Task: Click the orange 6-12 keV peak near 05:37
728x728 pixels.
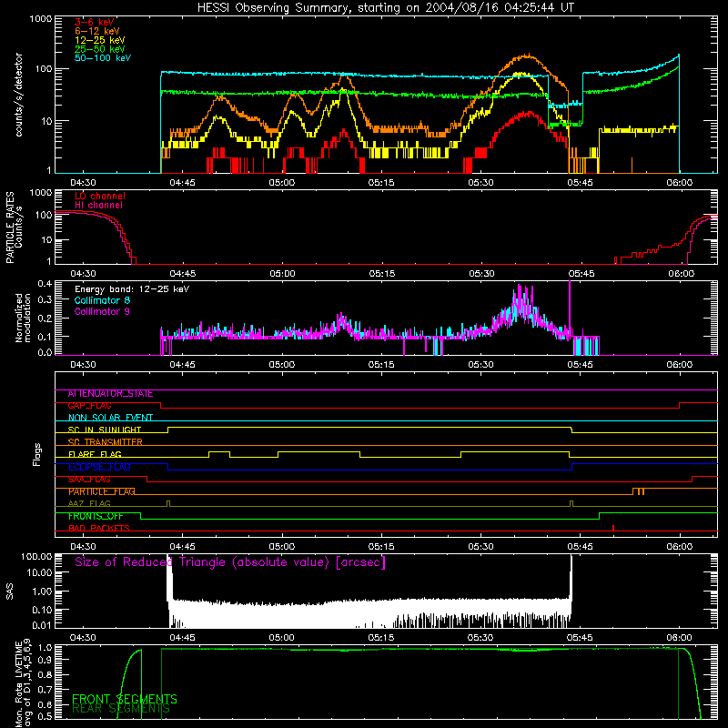Action: (528, 56)
